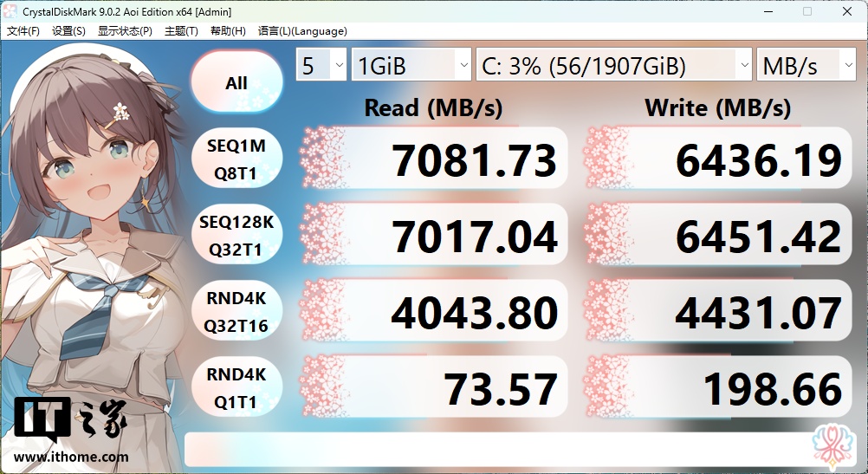Open the drive dropdown showing C: 3%

click(614, 65)
